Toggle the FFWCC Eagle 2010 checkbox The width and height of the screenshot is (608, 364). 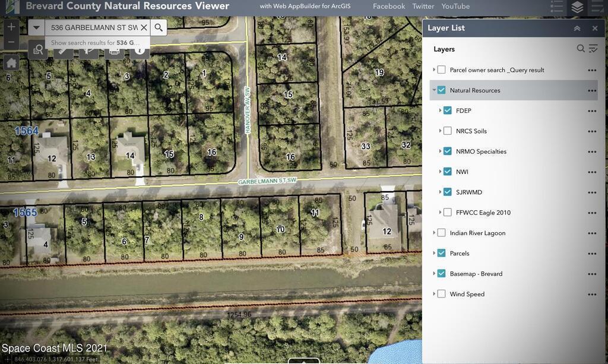click(448, 213)
